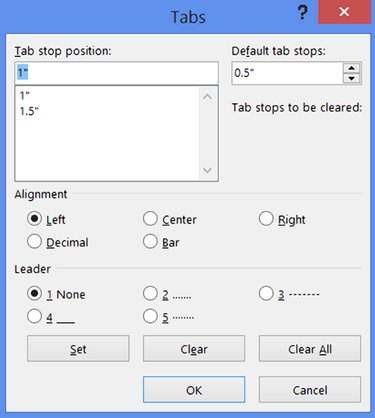
Task: Decrease default tab stops with down arrow
Action: (351, 79)
